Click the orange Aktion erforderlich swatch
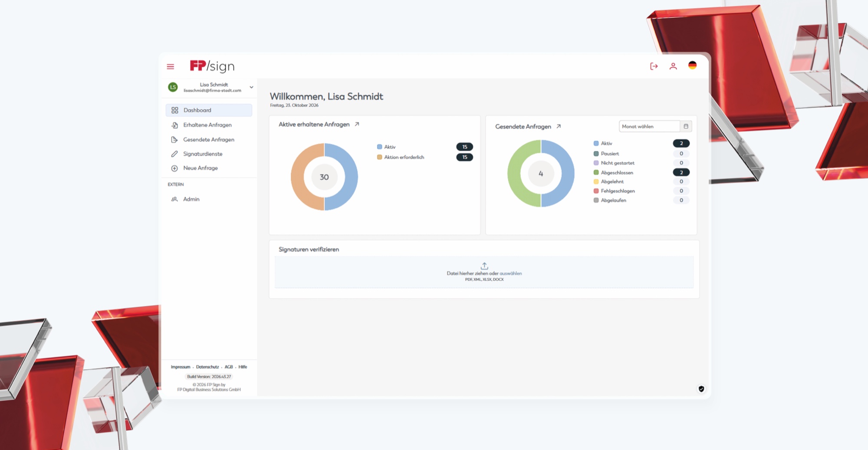Screen dimensions: 868x450 [x=379, y=157]
